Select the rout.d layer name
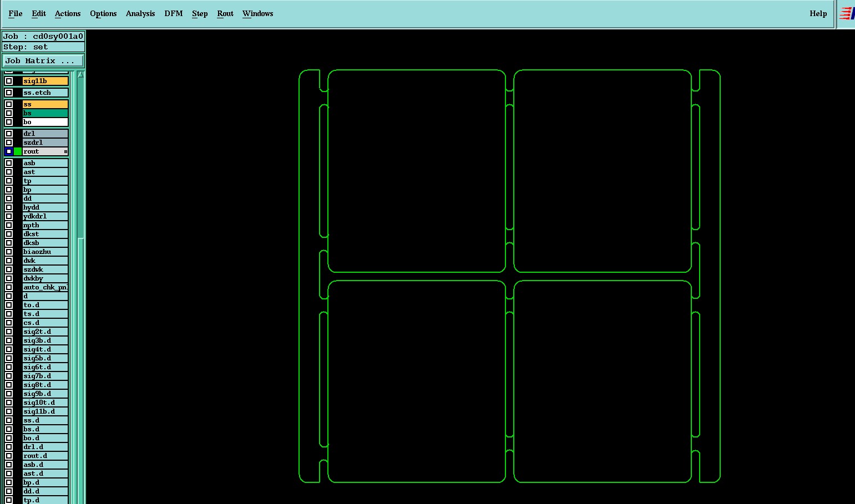 click(45, 456)
